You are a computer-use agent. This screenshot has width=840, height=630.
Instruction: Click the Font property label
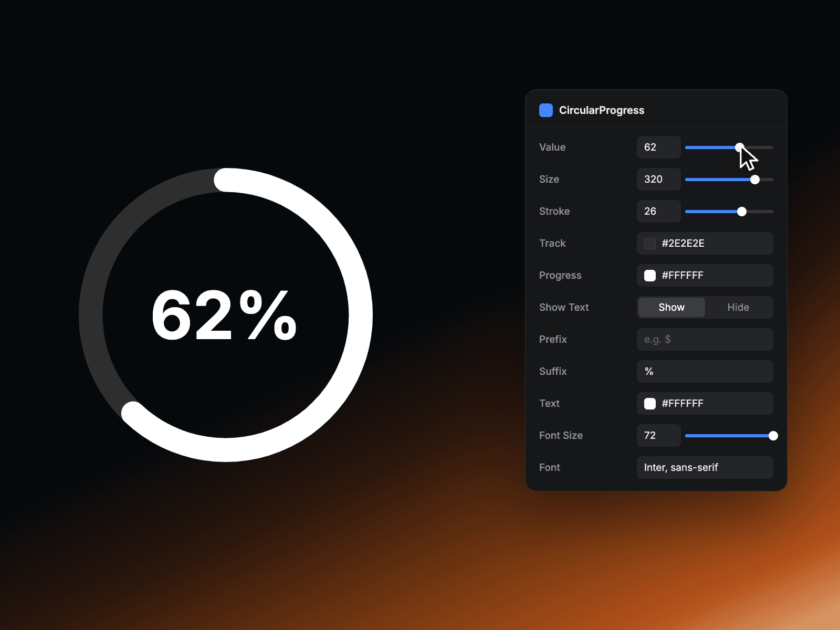tap(550, 468)
